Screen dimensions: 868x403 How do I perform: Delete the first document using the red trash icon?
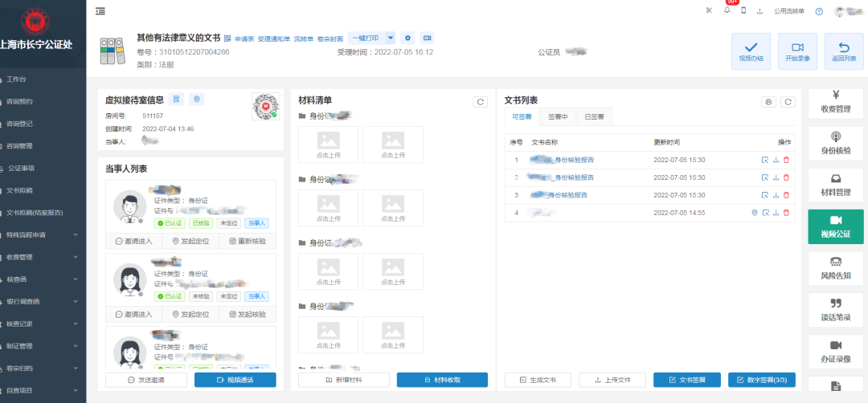pyautogui.click(x=786, y=160)
